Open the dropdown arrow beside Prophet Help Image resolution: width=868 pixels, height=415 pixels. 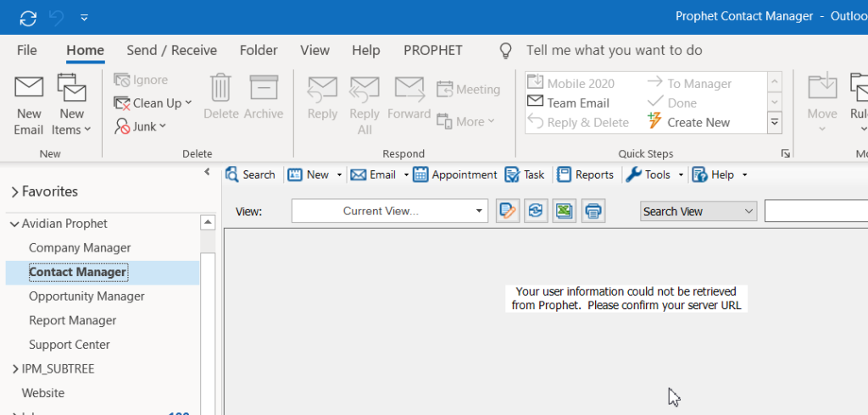[x=744, y=174]
